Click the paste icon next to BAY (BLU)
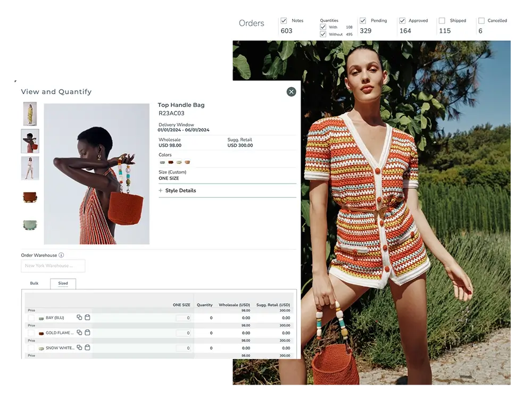This screenshot has height=399, width=532. (x=87, y=317)
